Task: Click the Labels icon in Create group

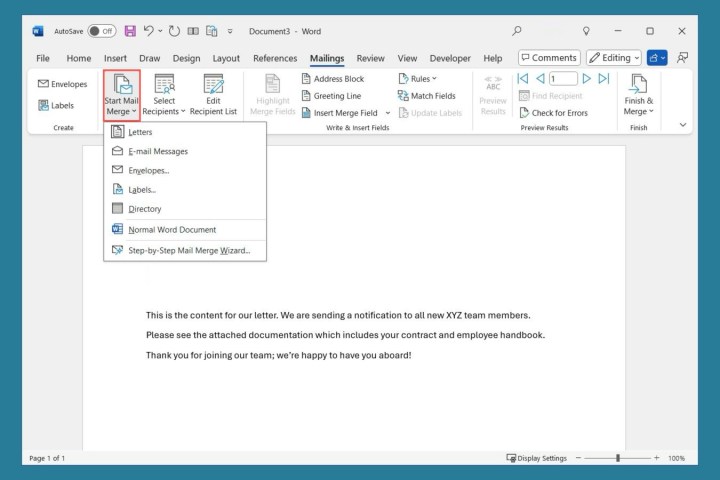Action: 43,105
